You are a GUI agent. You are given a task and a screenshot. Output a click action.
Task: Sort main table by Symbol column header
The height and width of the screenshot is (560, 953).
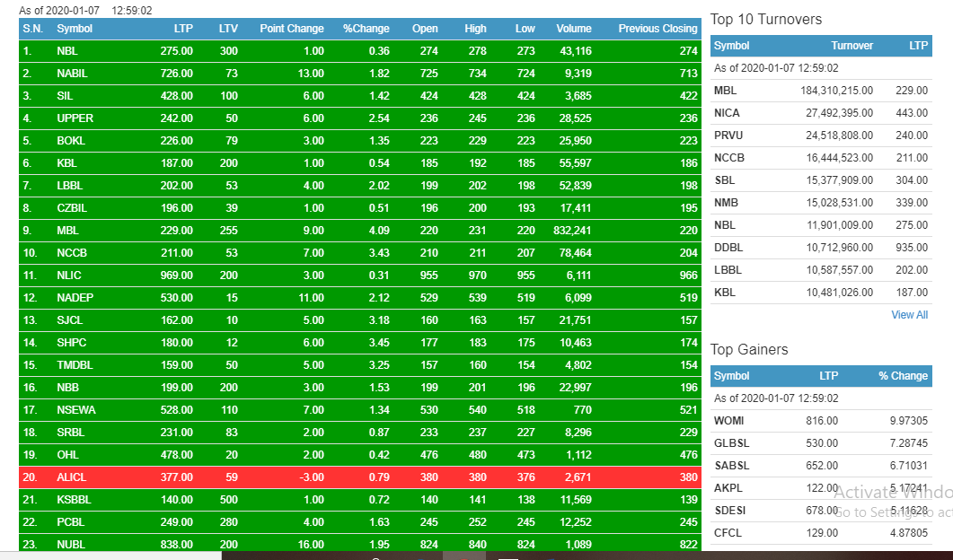coord(75,29)
